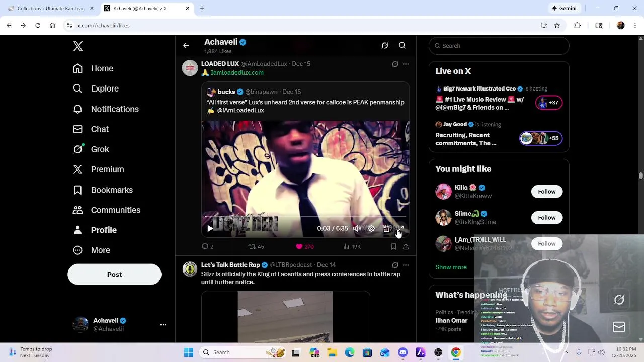Bookmark this page with the star icon
Screen dimensions: 644x362
(557, 25)
